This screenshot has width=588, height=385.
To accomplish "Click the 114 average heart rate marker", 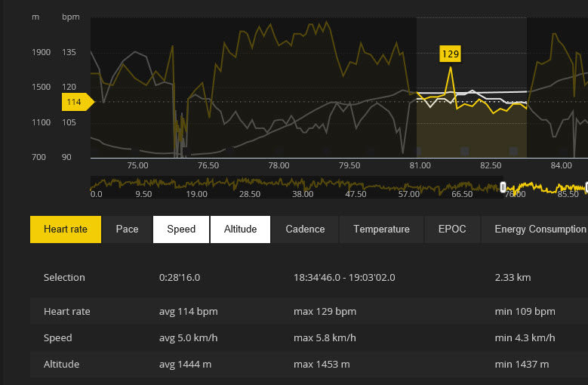I will (x=75, y=102).
